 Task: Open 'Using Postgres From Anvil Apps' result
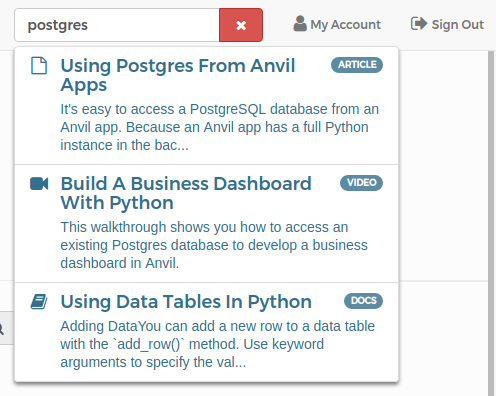point(178,75)
